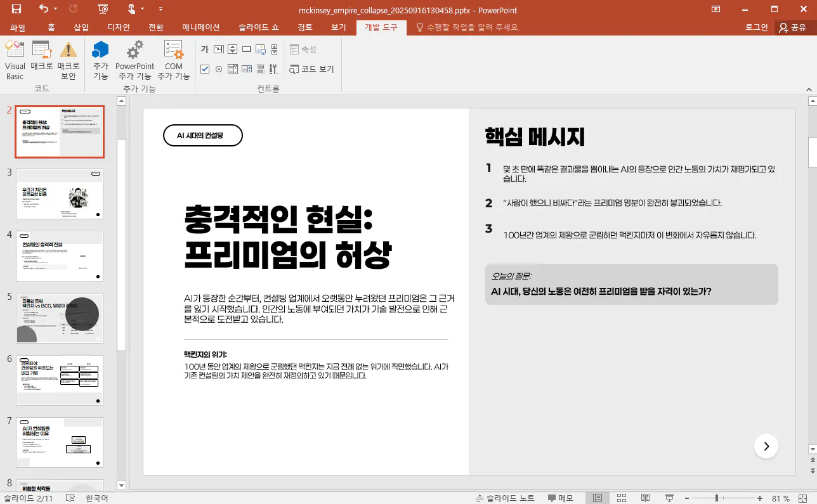Insert a check box control from Controls group
Screen dimensions: 817x504
pos(205,69)
